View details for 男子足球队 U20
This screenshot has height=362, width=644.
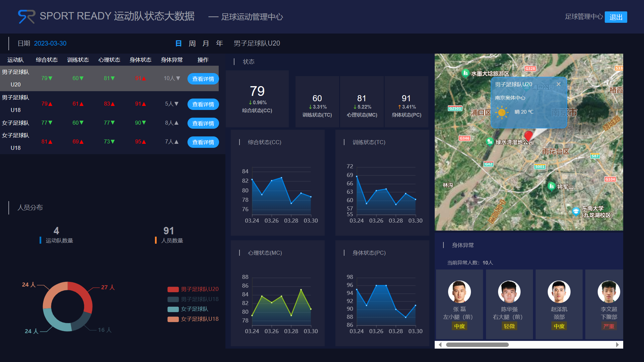click(x=203, y=79)
